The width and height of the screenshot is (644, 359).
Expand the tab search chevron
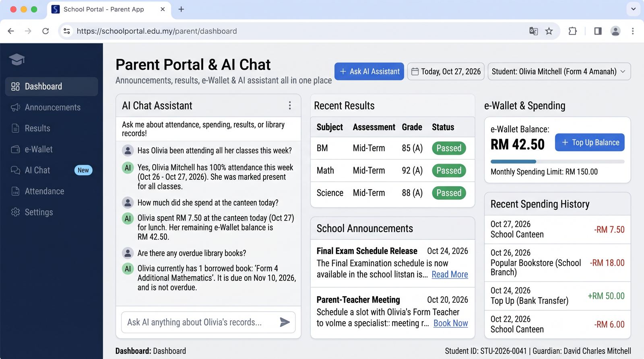tap(633, 9)
